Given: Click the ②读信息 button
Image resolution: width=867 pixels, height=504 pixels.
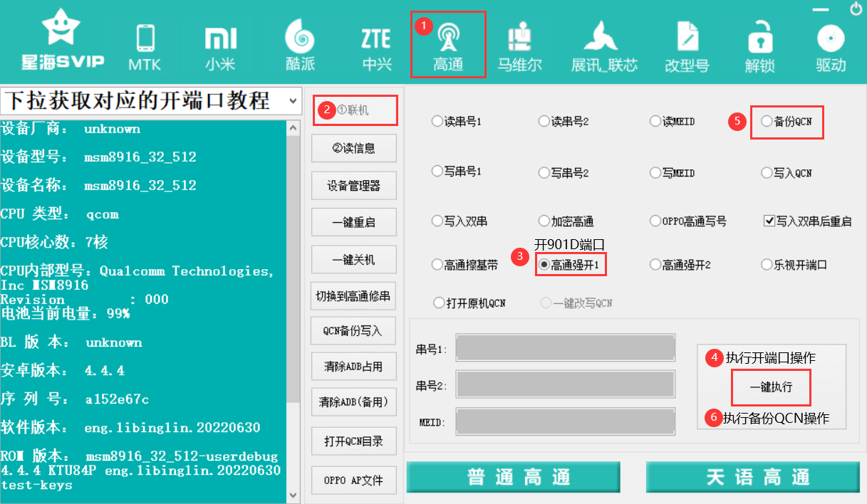Looking at the screenshot, I should pos(354,149).
